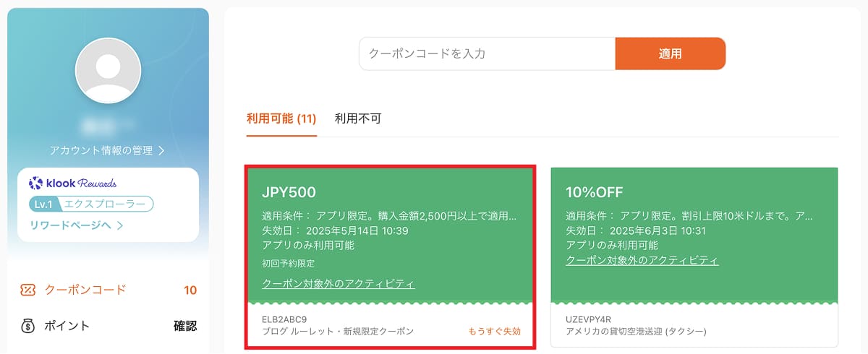Click the Klook Rewards logo
868x354 pixels.
pyautogui.click(x=72, y=183)
